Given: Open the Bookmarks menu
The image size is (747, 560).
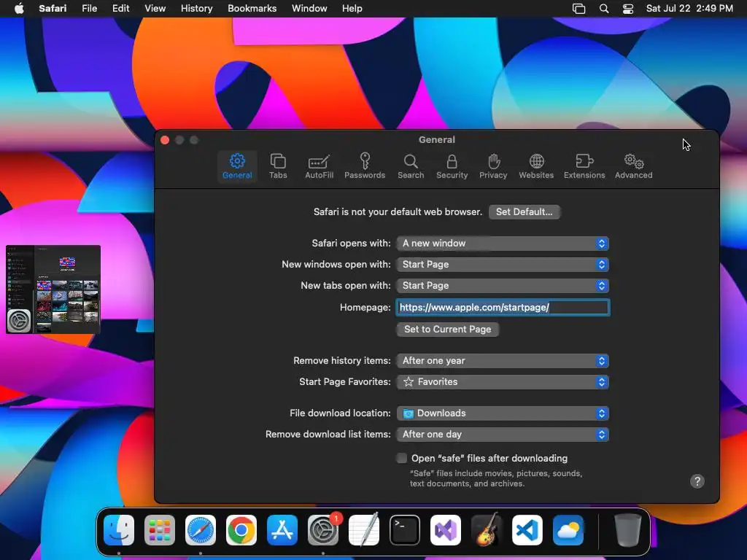Looking at the screenshot, I should pyautogui.click(x=252, y=9).
